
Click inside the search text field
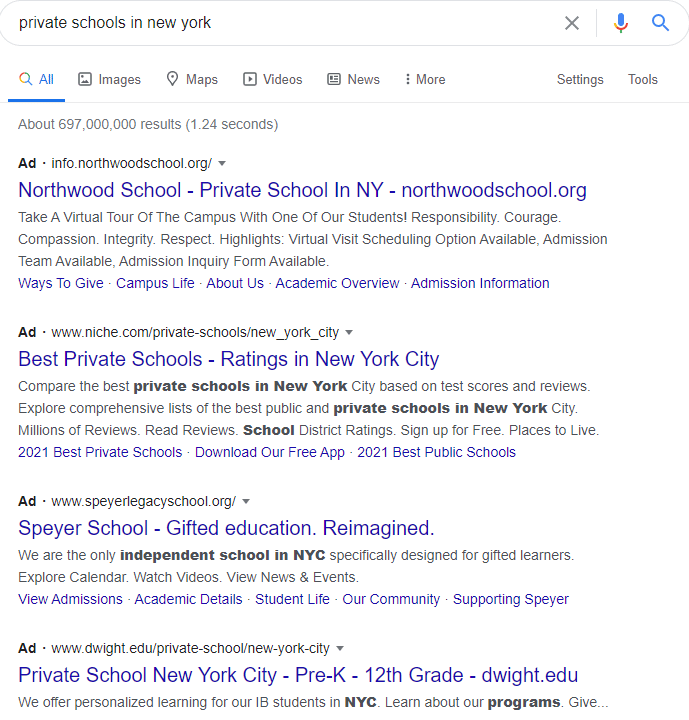point(280,23)
